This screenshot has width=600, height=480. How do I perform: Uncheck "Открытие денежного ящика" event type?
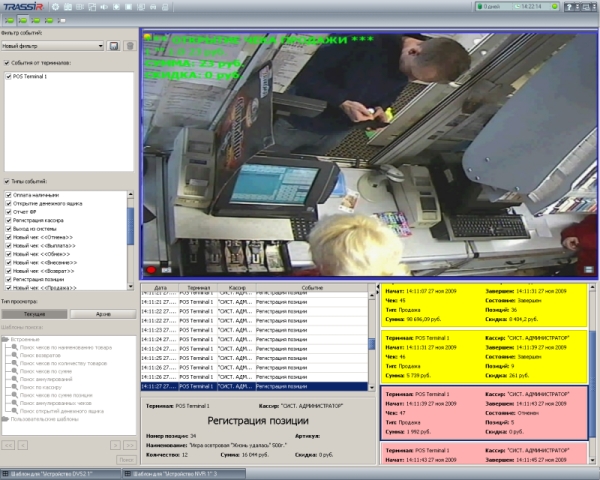pos(8,203)
